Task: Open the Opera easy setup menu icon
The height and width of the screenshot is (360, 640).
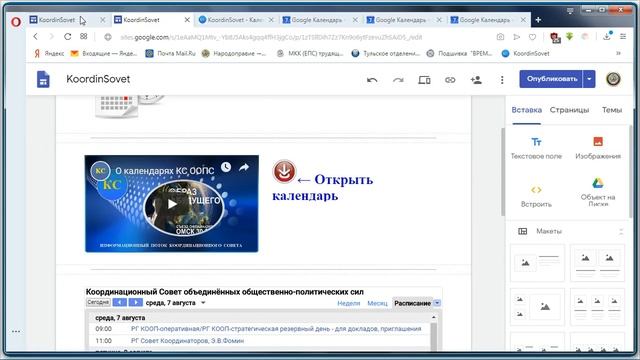Action: [x=623, y=37]
